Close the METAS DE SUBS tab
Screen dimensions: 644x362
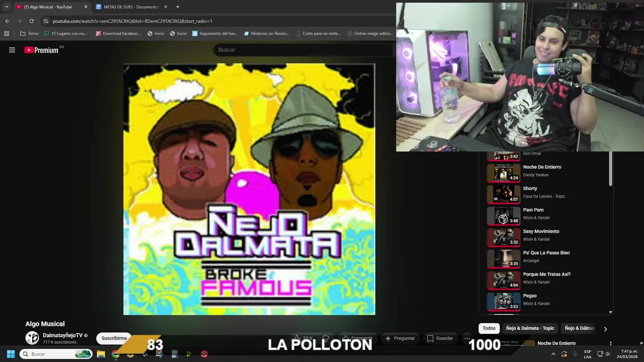tap(166, 7)
